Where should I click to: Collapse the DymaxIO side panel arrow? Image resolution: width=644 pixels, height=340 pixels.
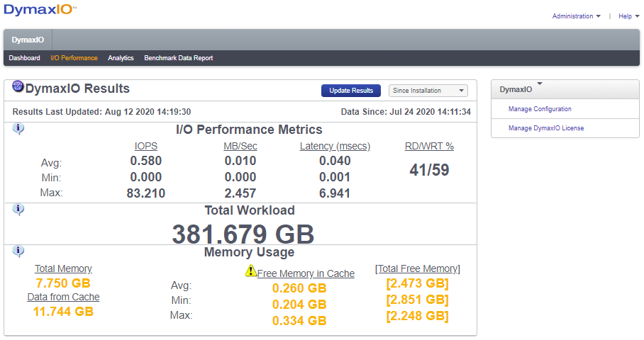pyautogui.click(x=540, y=84)
